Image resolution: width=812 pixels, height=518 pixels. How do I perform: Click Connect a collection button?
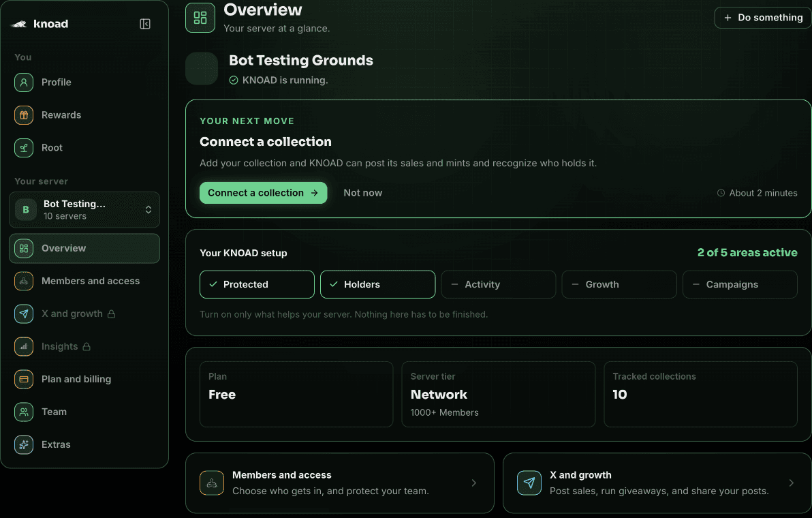coord(263,193)
